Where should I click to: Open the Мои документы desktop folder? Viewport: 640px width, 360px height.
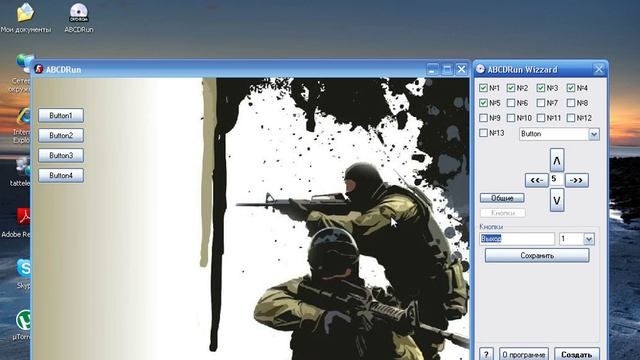(26, 18)
